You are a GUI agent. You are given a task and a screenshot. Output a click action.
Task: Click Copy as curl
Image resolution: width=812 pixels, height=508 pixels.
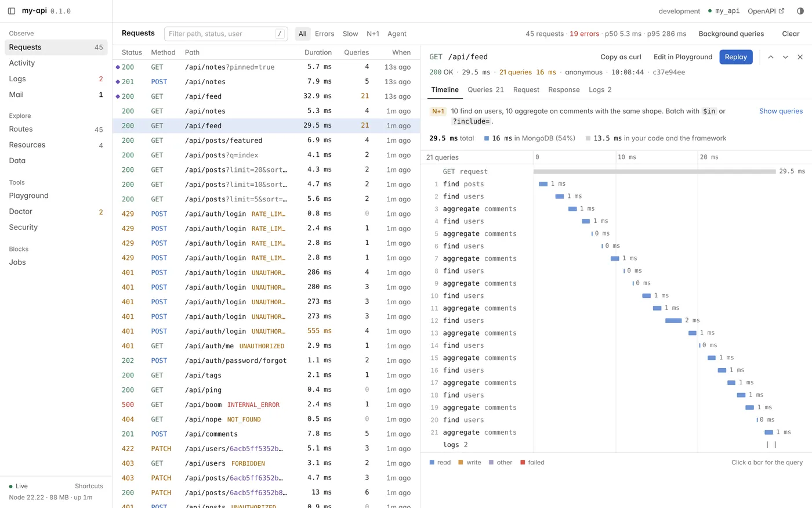pyautogui.click(x=621, y=57)
